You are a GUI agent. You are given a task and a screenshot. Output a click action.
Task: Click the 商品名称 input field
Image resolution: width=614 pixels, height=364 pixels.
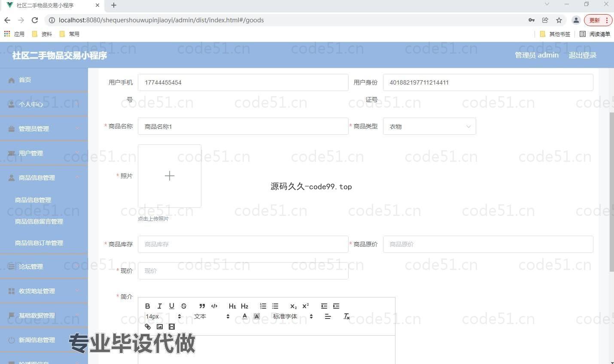(x=243, y=126)
